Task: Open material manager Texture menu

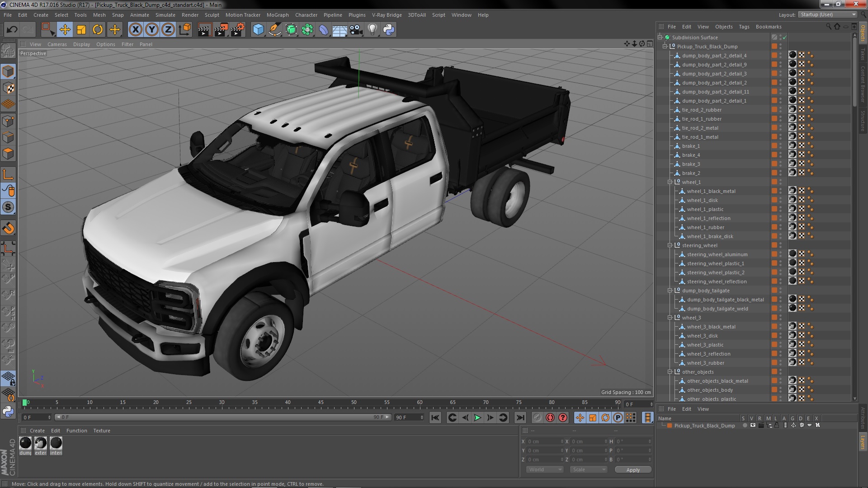Action: 102,431
